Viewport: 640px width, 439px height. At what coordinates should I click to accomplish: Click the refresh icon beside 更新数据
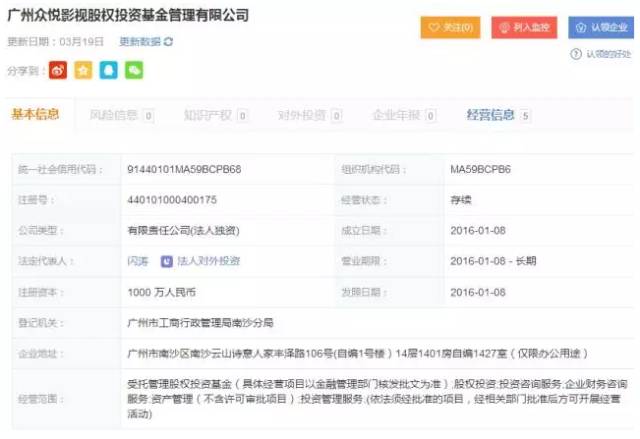click(x=168, y=42)
